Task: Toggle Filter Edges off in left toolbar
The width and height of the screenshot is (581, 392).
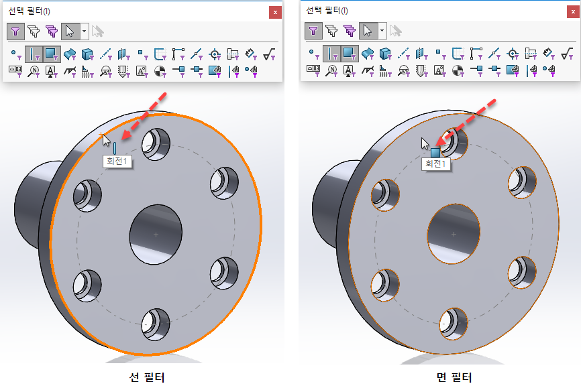Action: (x=34, y=54)
